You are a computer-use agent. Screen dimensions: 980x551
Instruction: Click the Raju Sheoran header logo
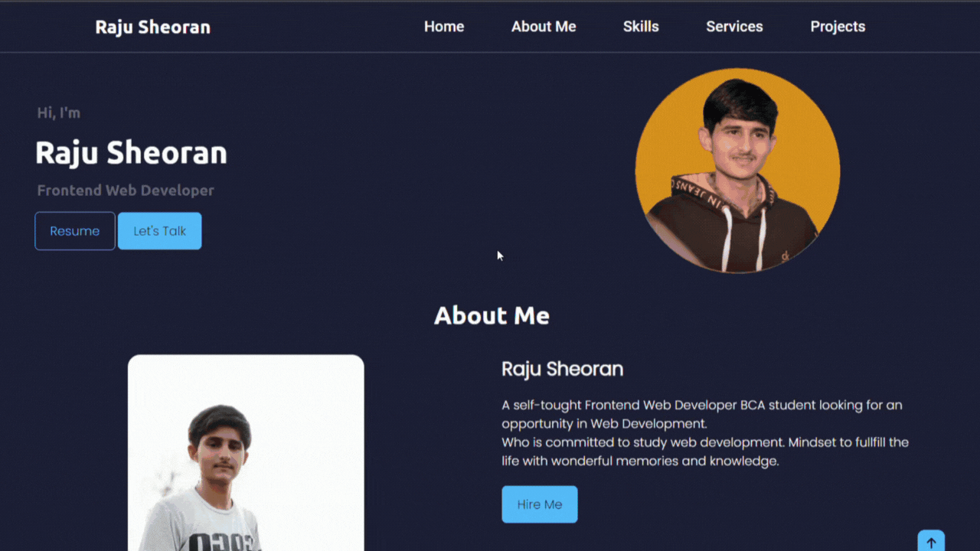[x=152, y=28]
